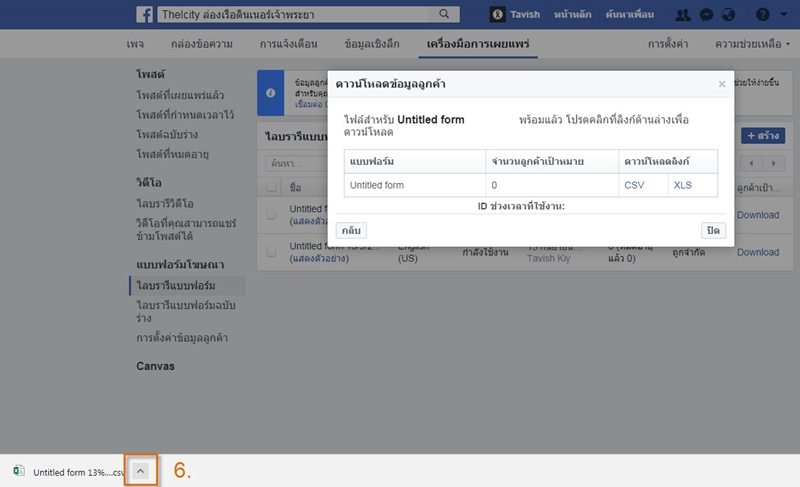Viewport: 800px width, 487px height.
Task: Open the ความช่วยเหลือ dropdown menu
Action: click(x=752, y=44)
